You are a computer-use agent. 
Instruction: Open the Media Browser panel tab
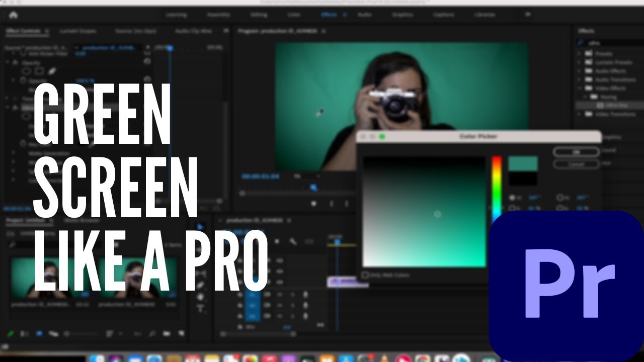[81, 220]
